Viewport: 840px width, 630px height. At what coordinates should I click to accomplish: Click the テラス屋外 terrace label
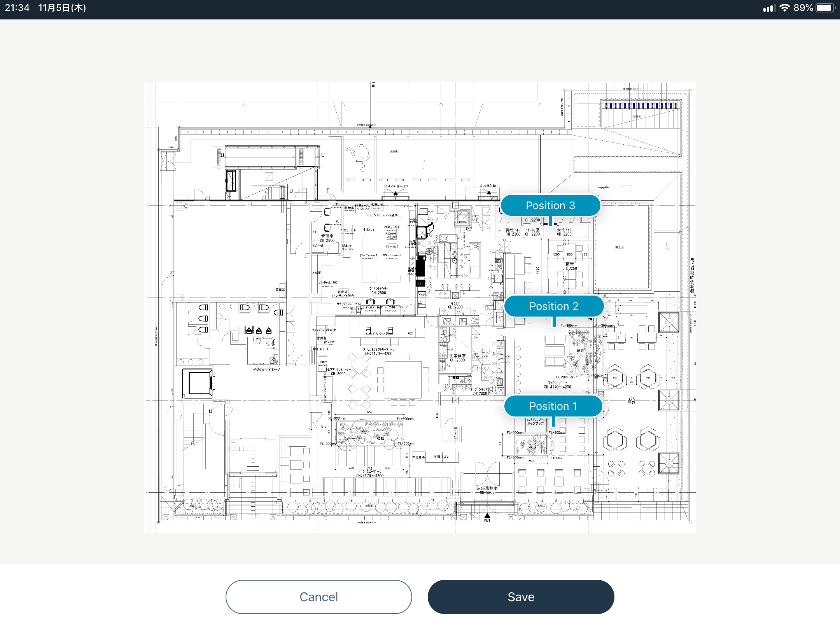pos(631,400)
